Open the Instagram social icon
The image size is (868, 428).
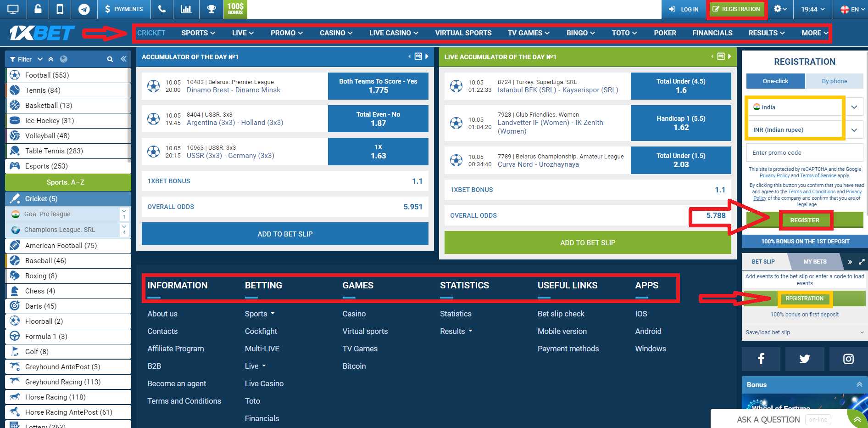pos(848,359)
